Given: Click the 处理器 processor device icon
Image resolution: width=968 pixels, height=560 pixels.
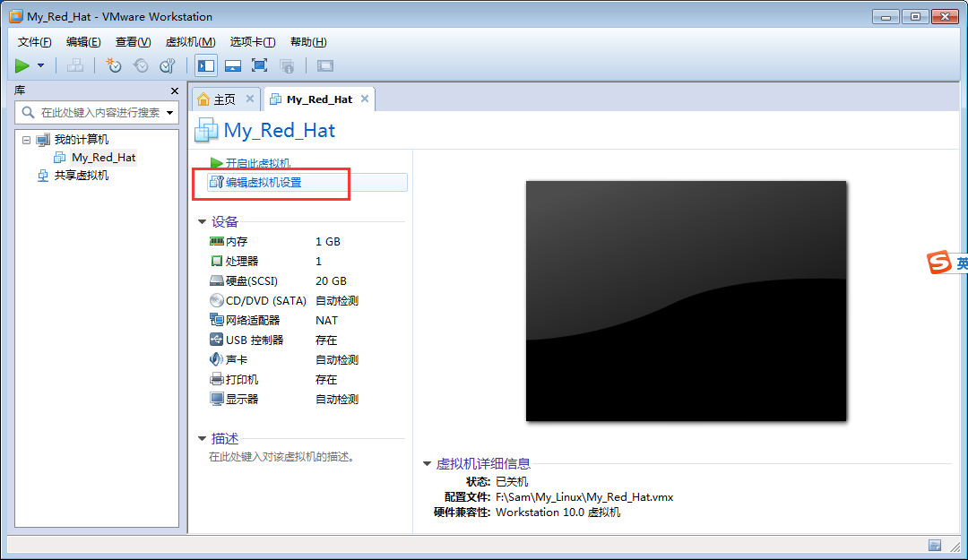Looking at the screenshot, I should [216, 261].
